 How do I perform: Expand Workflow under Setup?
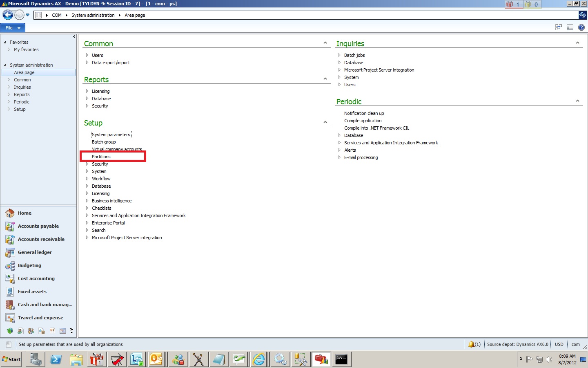87,179
